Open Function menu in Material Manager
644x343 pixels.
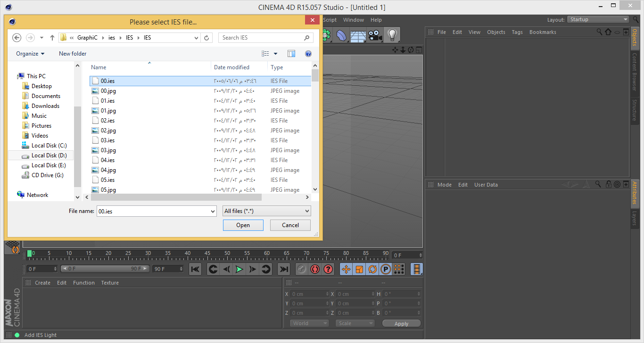[x=84, y=283]
